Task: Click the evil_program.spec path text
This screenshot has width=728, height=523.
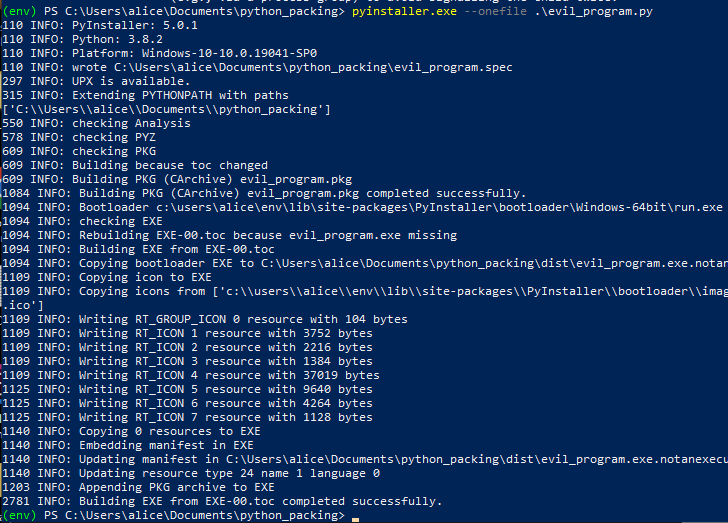Action: click(313, 67)
